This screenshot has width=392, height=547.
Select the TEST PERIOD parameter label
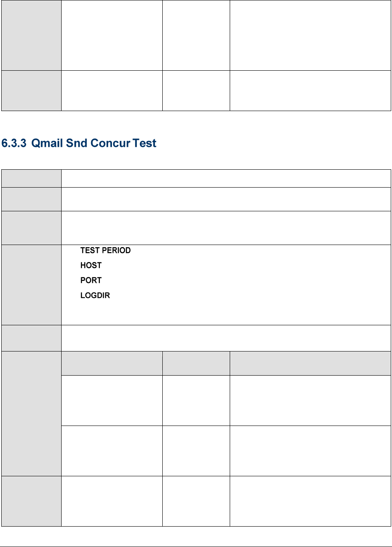pos(105,251)
